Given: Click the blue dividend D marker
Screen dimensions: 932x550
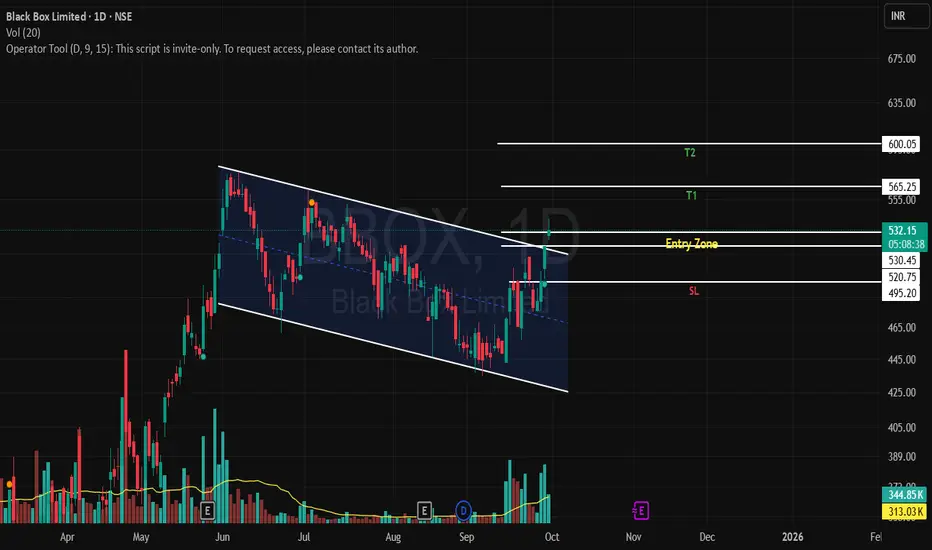Looking at the screenshot, I should (464, 510).
